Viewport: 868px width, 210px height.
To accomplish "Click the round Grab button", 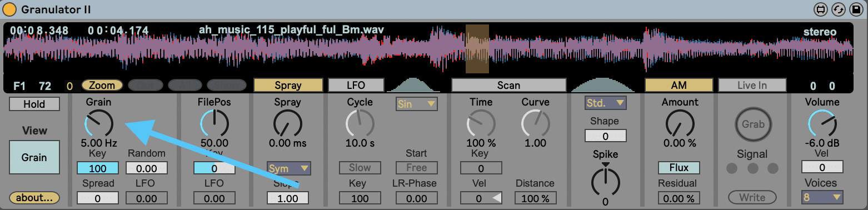I will [753, 124].
